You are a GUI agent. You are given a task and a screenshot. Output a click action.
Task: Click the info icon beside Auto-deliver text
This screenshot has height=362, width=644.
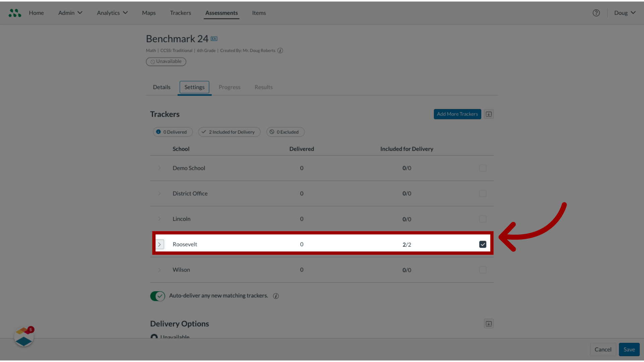tap(276, 296)
